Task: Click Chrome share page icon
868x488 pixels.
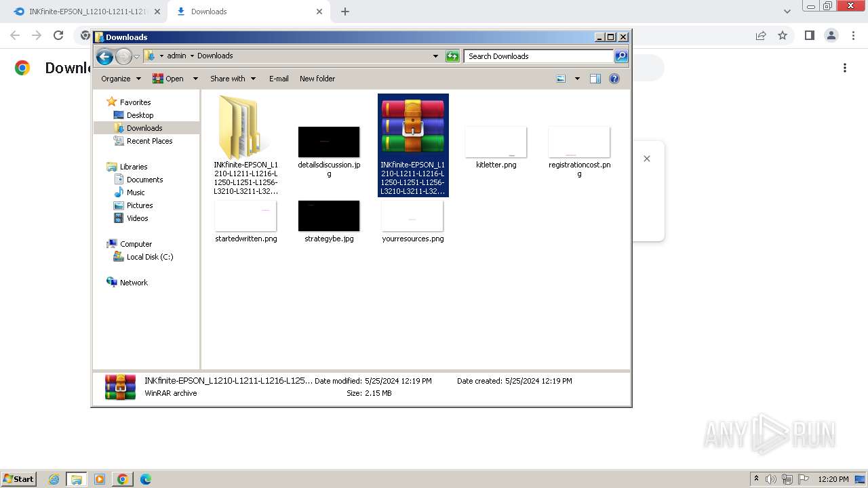Action: click(x=761, y=35)
